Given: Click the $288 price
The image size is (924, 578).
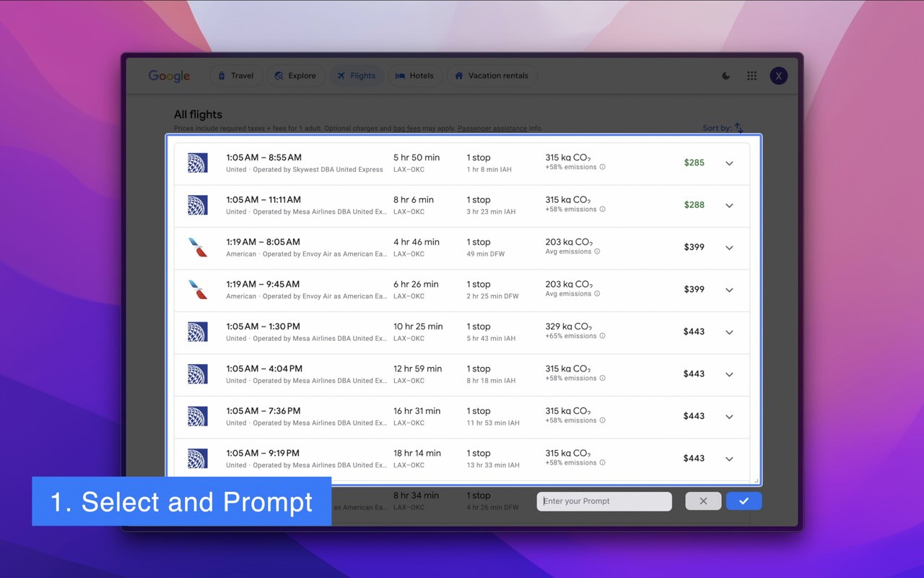Looking at the screenshot, I should pyautogui.click(x=694, y=205).
